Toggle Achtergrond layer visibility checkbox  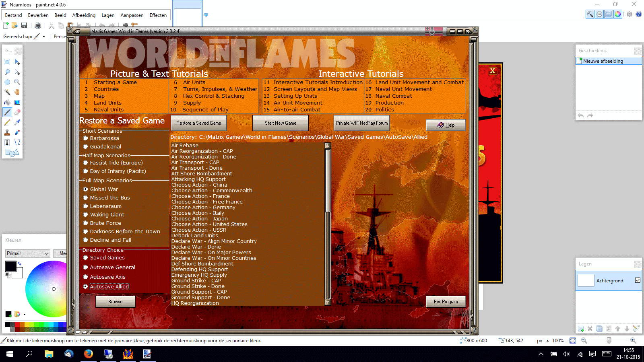638,280
